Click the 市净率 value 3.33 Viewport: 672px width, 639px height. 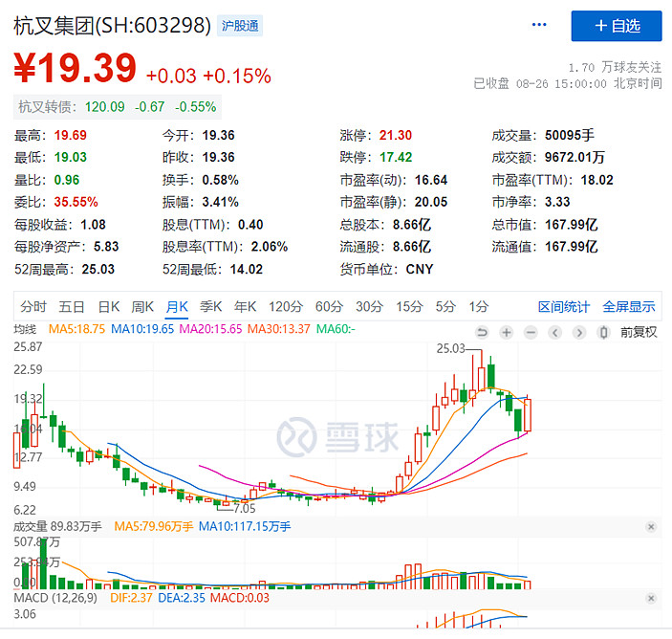coord(557,202)
